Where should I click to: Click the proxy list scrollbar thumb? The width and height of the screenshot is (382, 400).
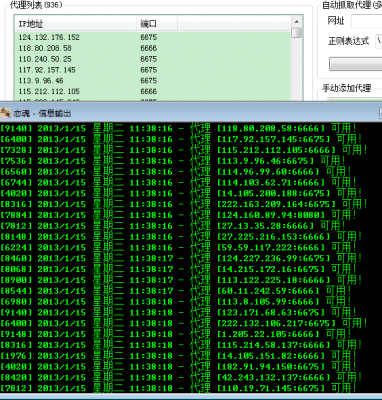click(296, 33)
